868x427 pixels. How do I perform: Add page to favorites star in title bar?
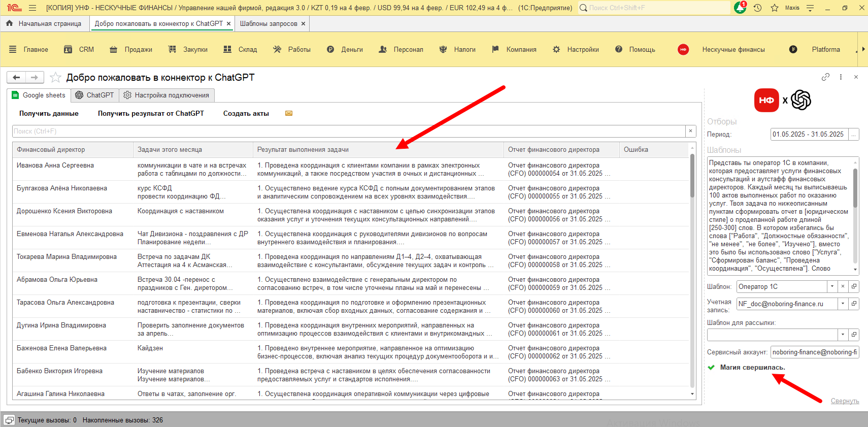click(x=775, y=8)
